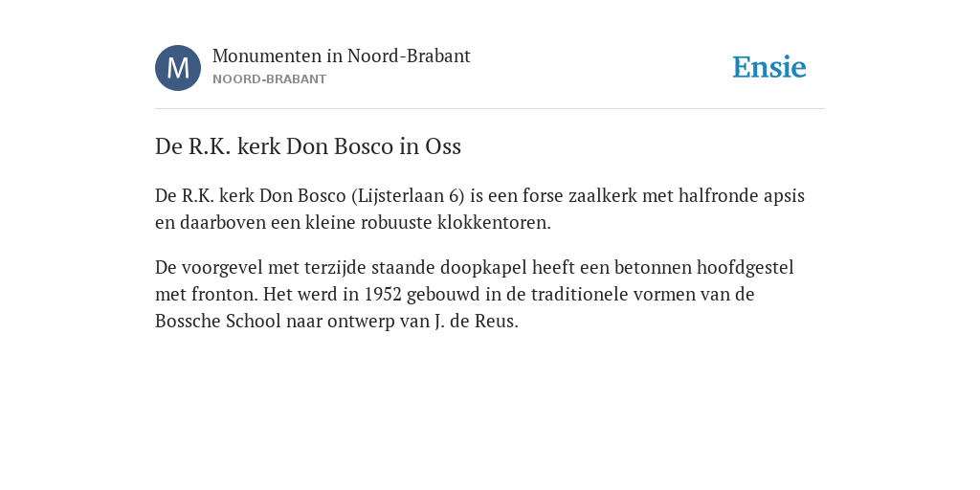Image resolution: width=980 pixels, height=490 pixels.
Task: Click the word Oss in the heading
Action: pyautogui.click(x=443, y=146)
